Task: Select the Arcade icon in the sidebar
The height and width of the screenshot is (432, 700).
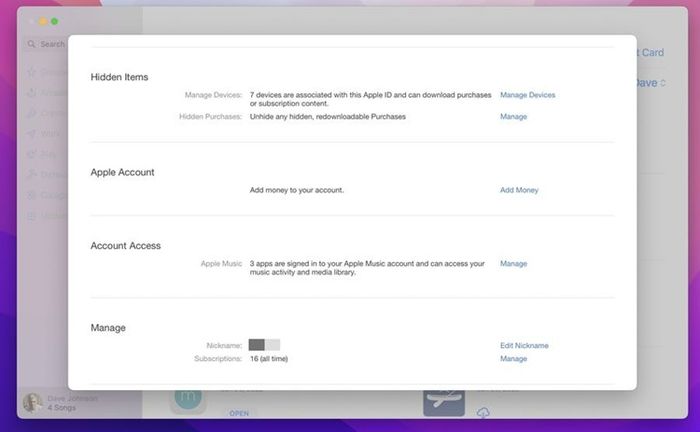Action: [32, 93]
